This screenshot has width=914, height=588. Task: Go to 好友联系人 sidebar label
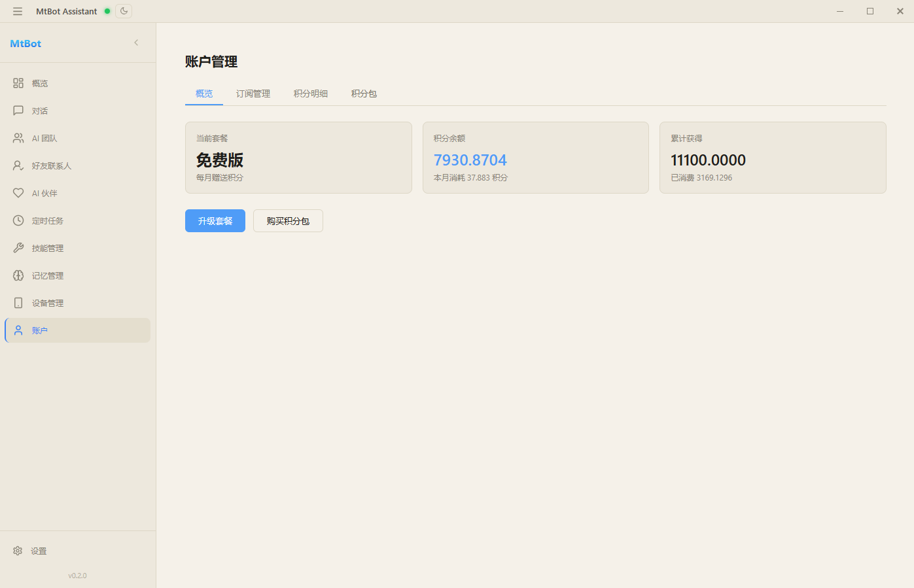pyautogui.click(x=52, y=166)
